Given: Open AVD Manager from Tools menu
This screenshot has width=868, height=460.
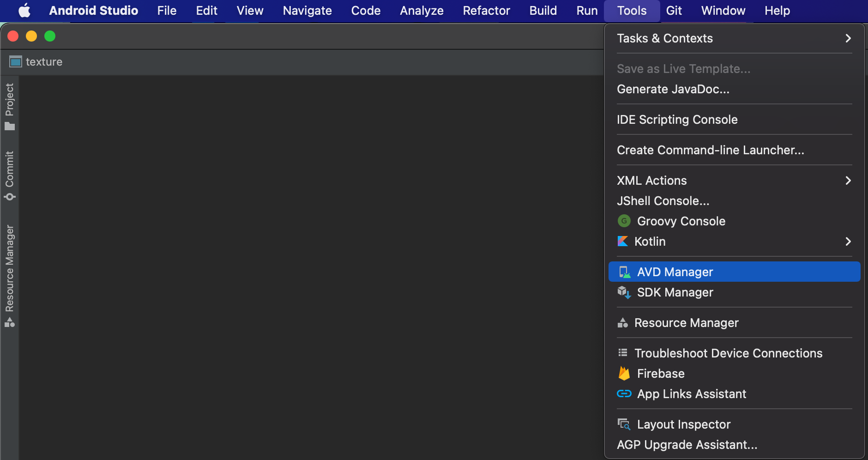Looking at the screenshot, I should click(x=734, y=272).
